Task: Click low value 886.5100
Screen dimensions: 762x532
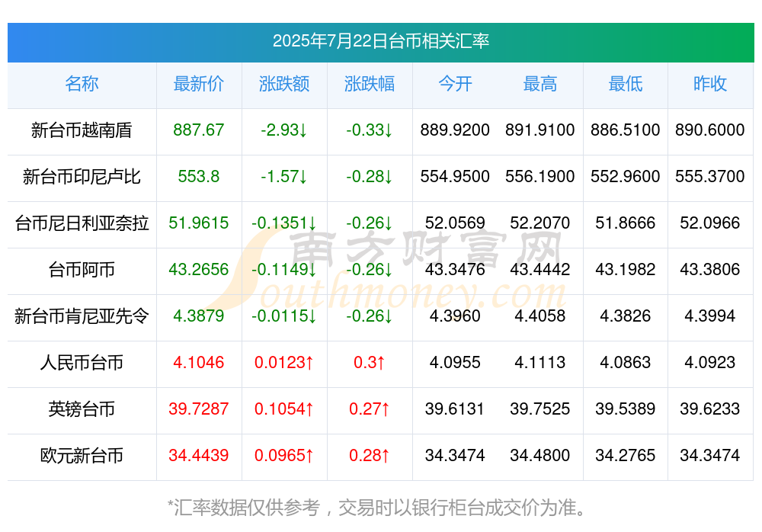Action: (626, 130)
